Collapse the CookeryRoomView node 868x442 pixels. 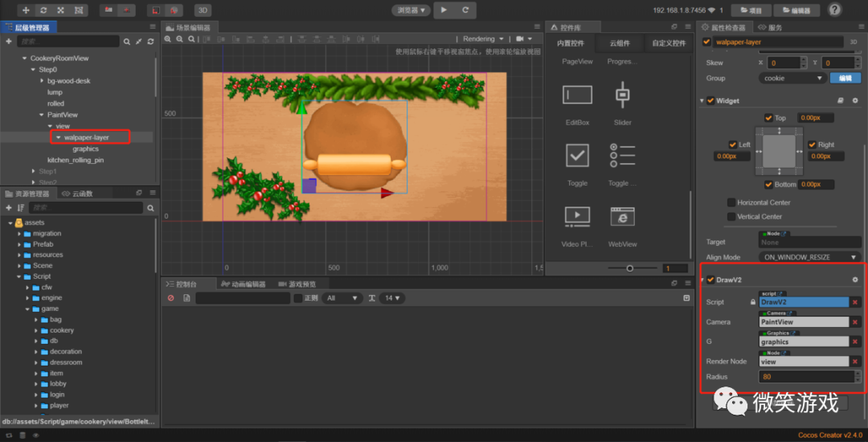(24, 58)
